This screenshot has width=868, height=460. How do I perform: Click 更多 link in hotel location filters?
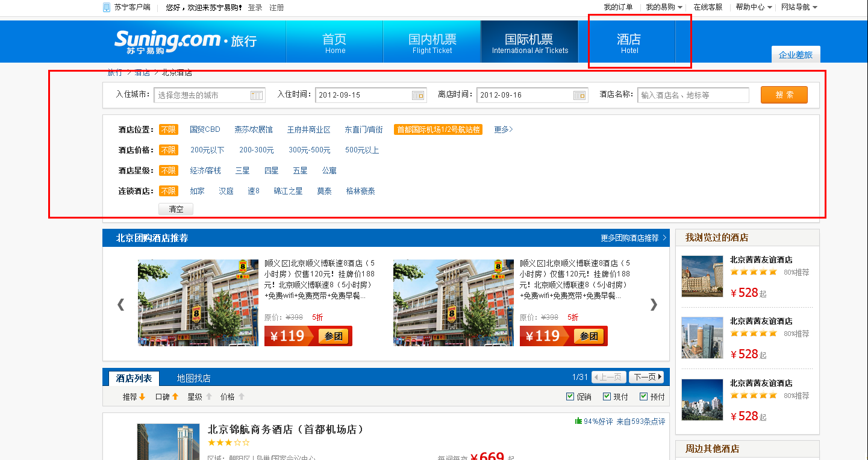504,129
